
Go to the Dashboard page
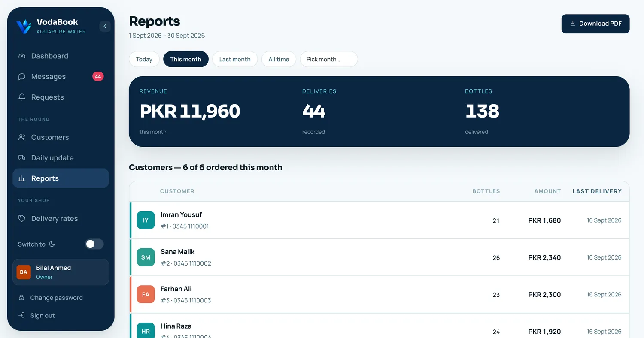pyautogui.click(x=61, y=56)
